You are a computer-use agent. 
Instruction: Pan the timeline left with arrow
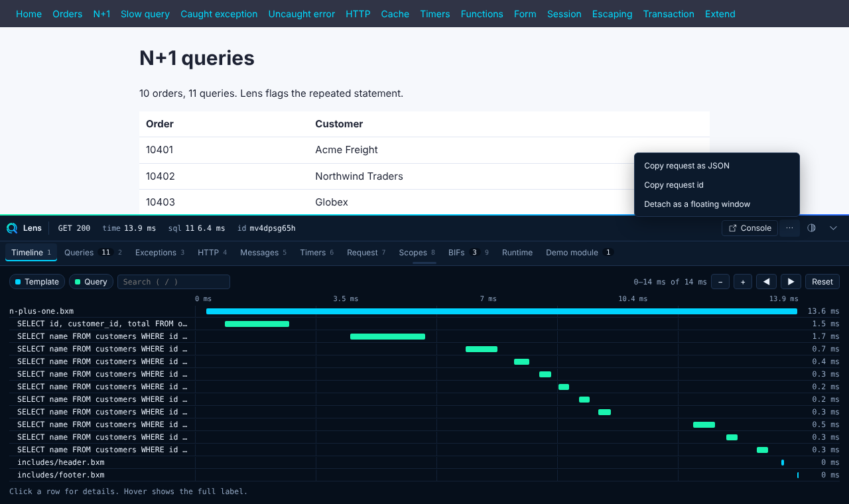click(x=767, y=282)
